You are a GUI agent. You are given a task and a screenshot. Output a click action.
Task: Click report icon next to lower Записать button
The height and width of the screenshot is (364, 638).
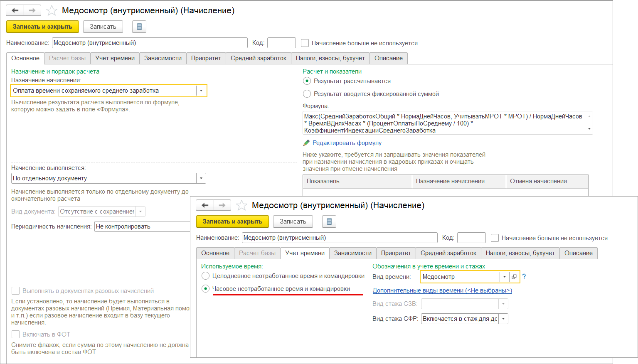pyautogui.click(x=329, y=221)
